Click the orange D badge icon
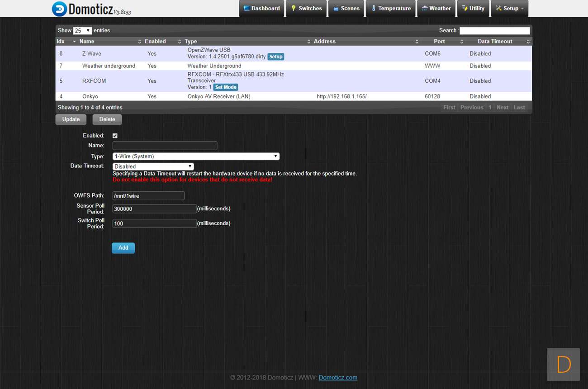Viewport: 588px width, 389px height. click(563, 364)
